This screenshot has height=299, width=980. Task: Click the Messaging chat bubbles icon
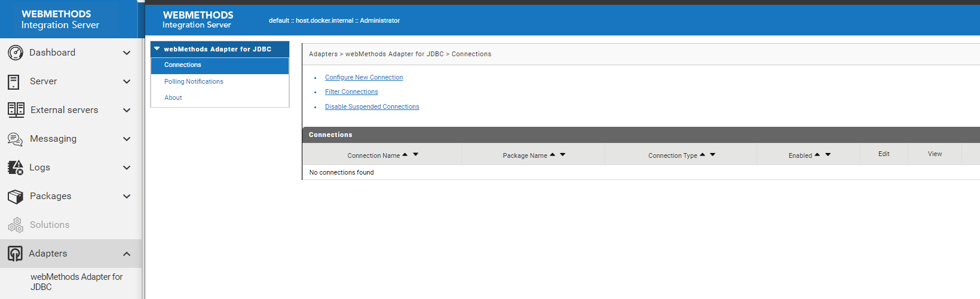tap(15, 139)
